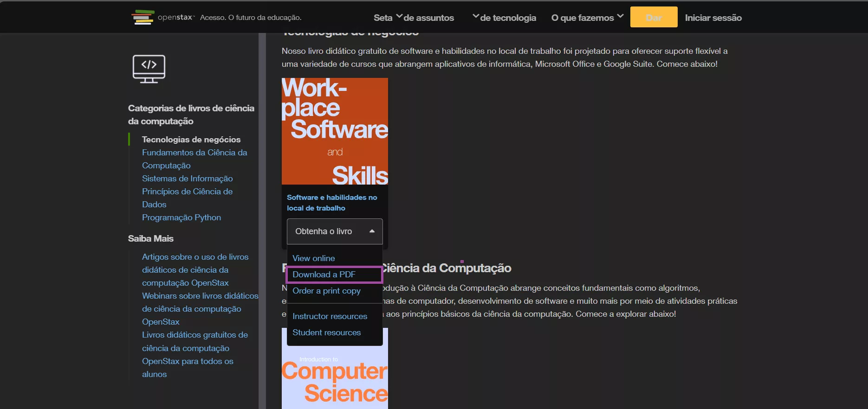This screenshot has width=868, height=409.
Task: Click 'Iniciar sessão' link
Action: (713, 18)
